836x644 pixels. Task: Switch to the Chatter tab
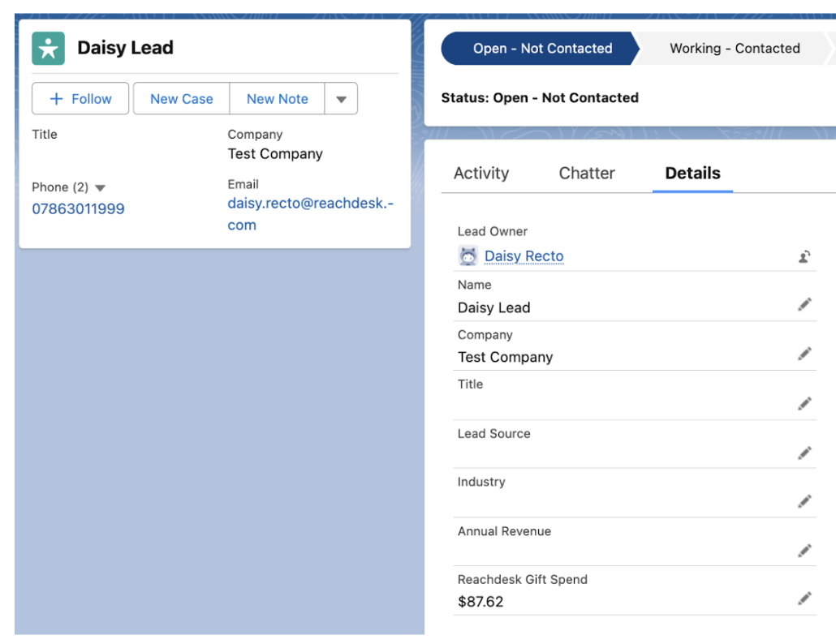586,173
